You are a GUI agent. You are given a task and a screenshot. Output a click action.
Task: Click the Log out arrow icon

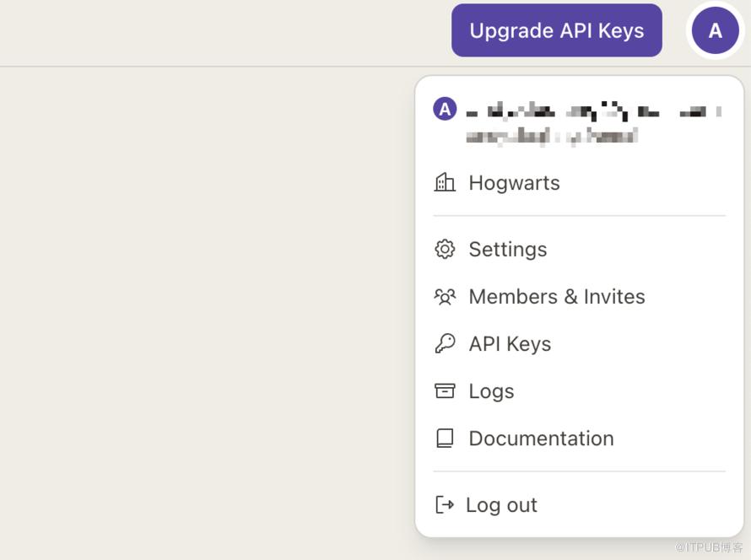click(x=445, y=504)
